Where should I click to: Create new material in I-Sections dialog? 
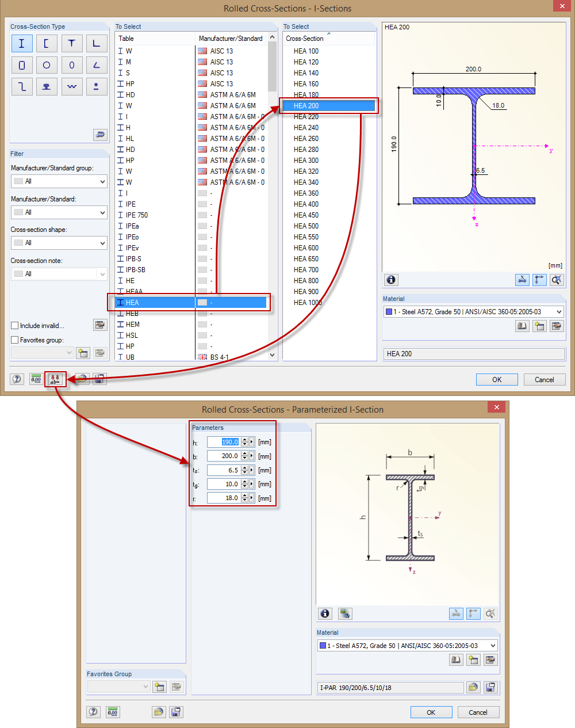[539, 326]
